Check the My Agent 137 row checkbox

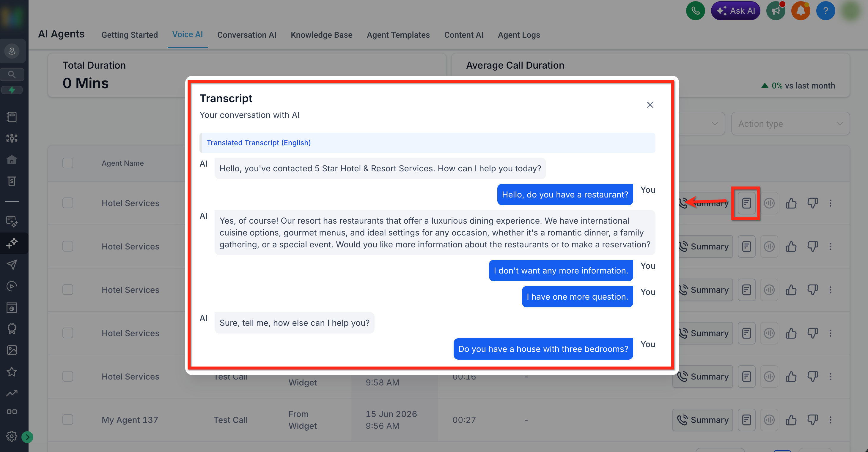point(67,420)
